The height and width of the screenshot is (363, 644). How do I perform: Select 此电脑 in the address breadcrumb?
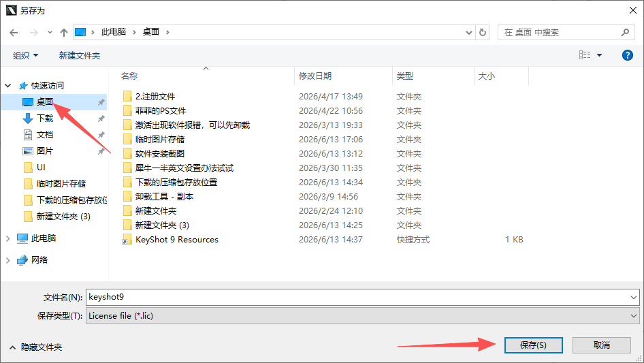114,32
